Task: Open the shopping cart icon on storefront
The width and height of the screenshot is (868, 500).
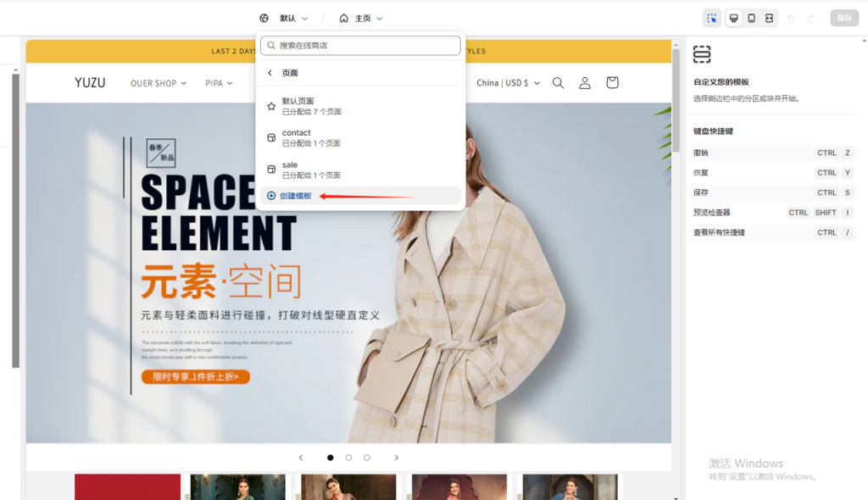Action: (x=612, y=82)
